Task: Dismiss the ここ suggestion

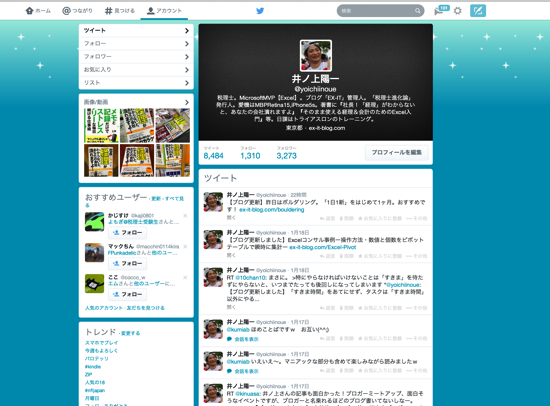Action: click(x=185, y=277)
